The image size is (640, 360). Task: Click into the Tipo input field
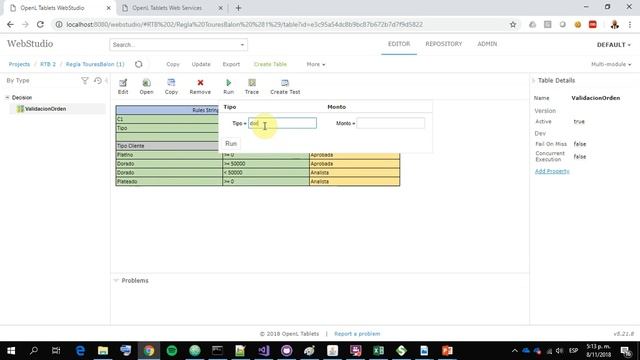[x=282, y=123]
